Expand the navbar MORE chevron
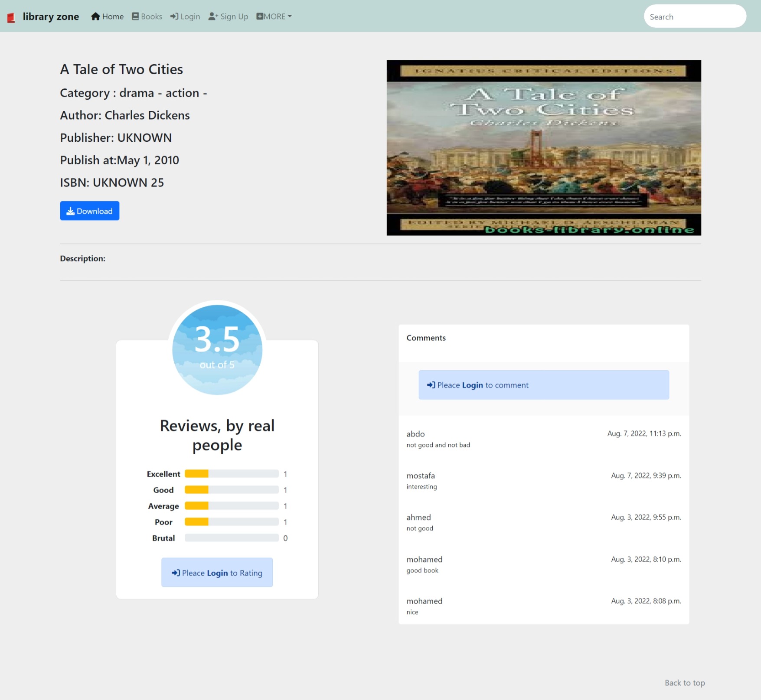 [290, 16]
